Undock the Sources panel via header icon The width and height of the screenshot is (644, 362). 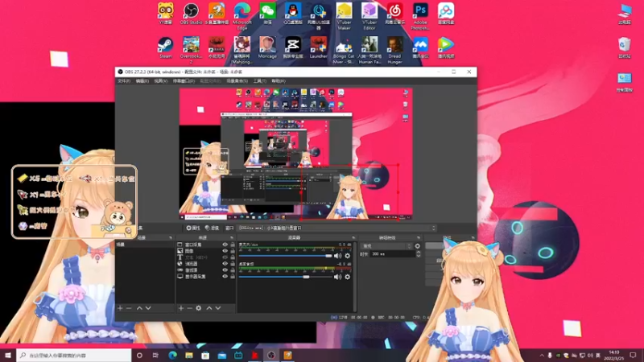[x=232, y=237]
